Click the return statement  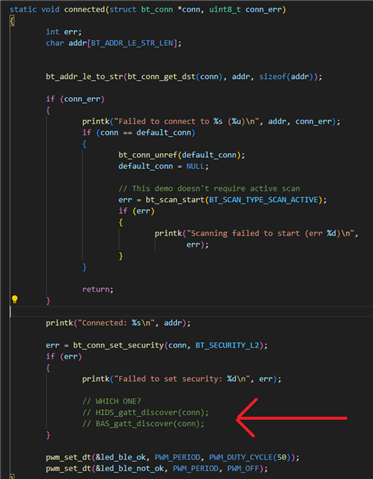click(98, 289)
